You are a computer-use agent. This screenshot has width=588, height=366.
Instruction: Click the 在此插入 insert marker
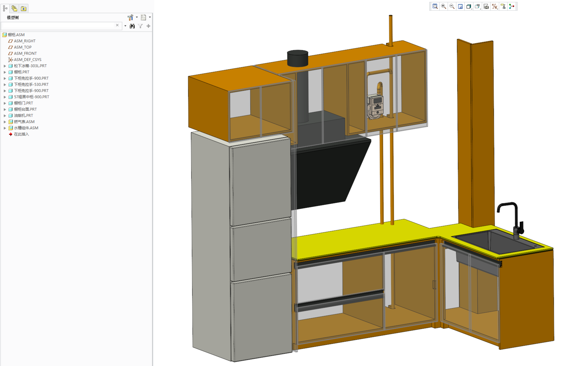click(21, 134)
